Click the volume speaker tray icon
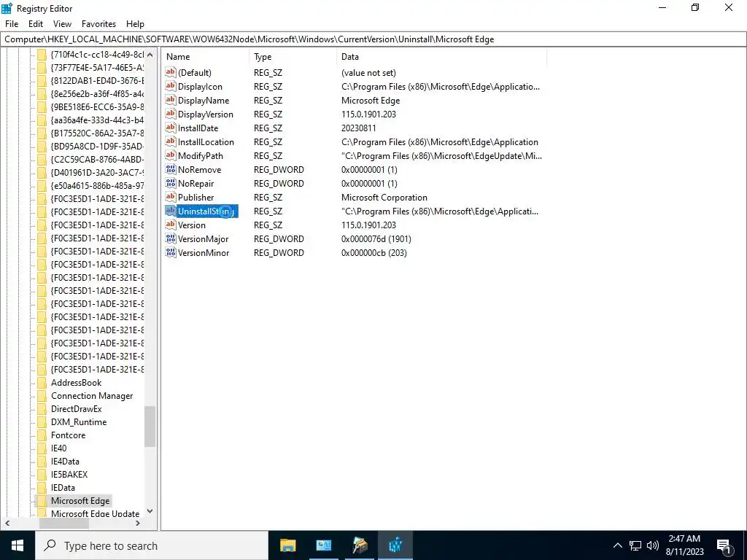Viewport: 747px width, 560px height. pos(653,545)
